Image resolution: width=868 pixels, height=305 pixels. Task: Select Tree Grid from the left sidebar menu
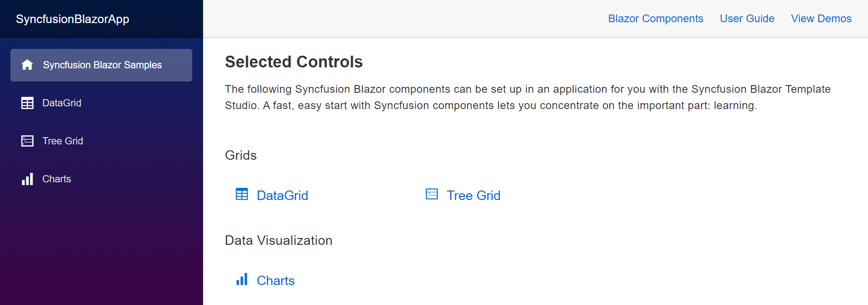tap(62, 141)
